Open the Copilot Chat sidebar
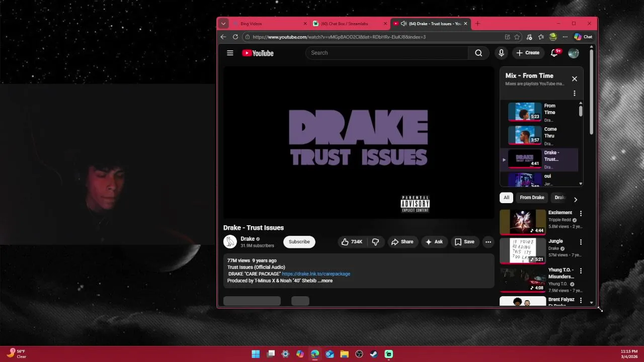This screenshot has height=362, width=644. (x=583, y=37)
